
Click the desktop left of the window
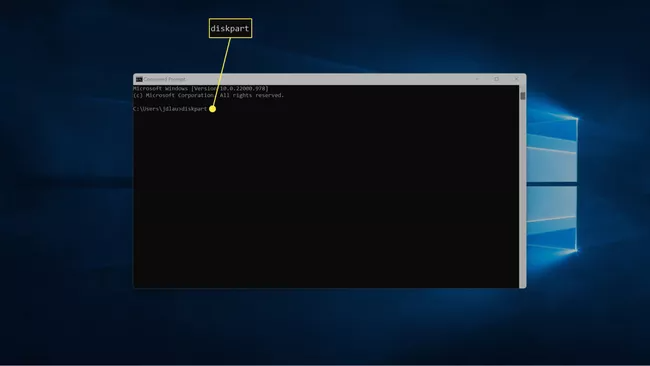pos(66,182)
